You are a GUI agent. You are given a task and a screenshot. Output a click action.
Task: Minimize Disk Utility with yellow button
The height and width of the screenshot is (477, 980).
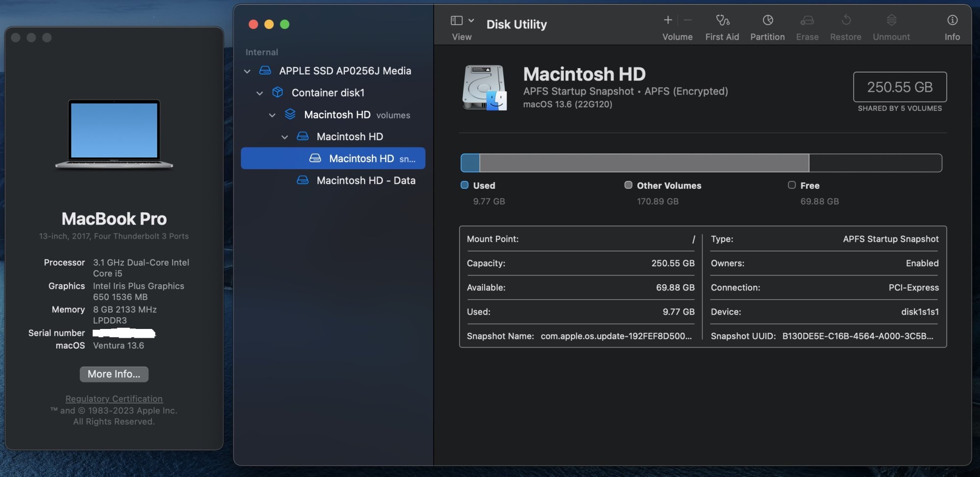pyautogui.click(x=269, y=24)
